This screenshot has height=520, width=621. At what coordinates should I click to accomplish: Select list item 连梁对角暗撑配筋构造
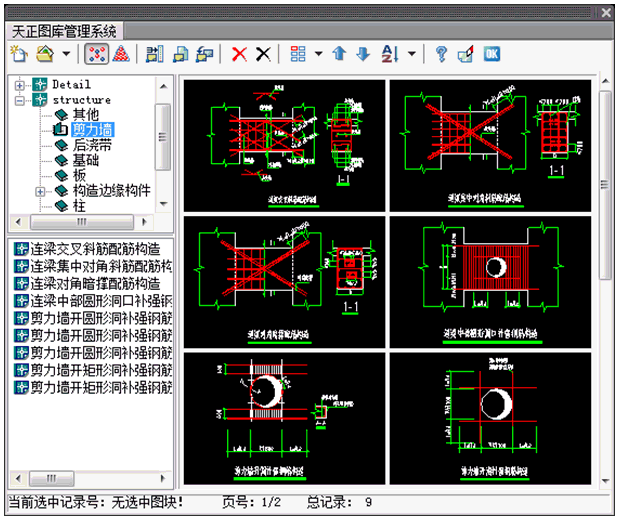95,284
